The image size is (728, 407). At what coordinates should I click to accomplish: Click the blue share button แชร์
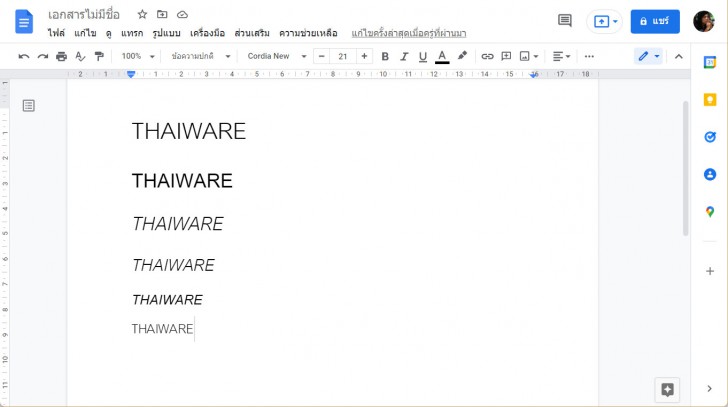[655, 21]
